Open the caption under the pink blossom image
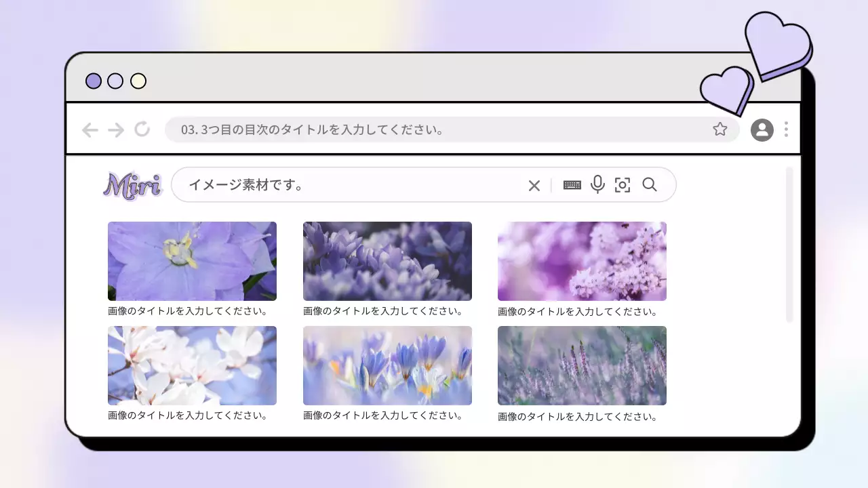868x488 pixels. point(577,312)
